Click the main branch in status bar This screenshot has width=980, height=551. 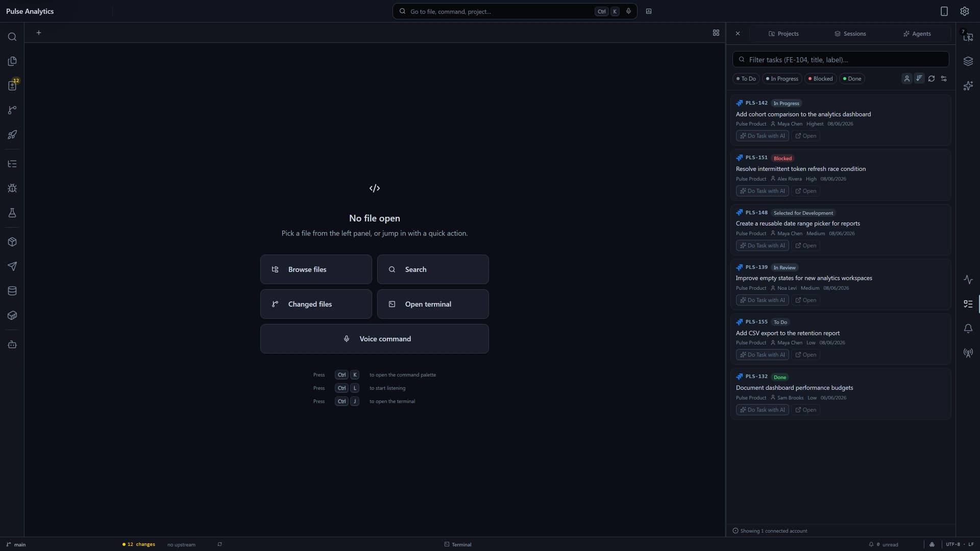16,544
